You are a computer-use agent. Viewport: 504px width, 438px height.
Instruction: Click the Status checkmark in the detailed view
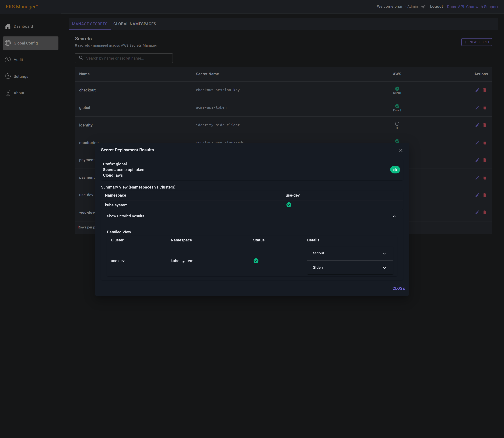[x=256, y=261]
